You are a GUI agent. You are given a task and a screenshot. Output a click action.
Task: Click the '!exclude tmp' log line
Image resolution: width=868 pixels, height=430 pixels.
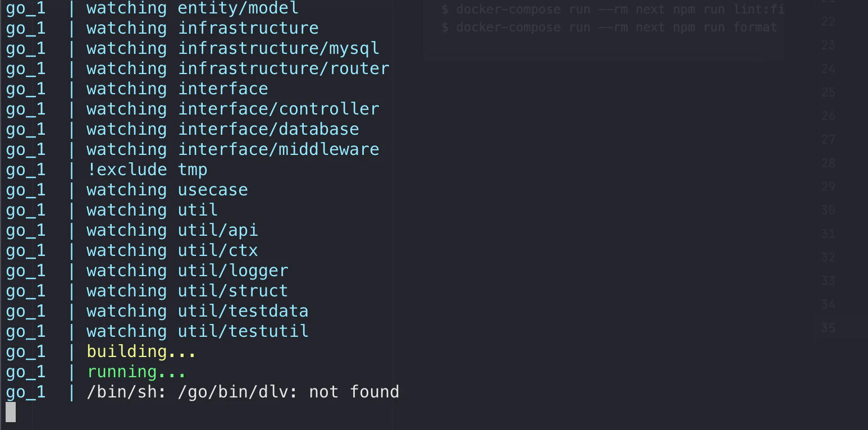147,170
